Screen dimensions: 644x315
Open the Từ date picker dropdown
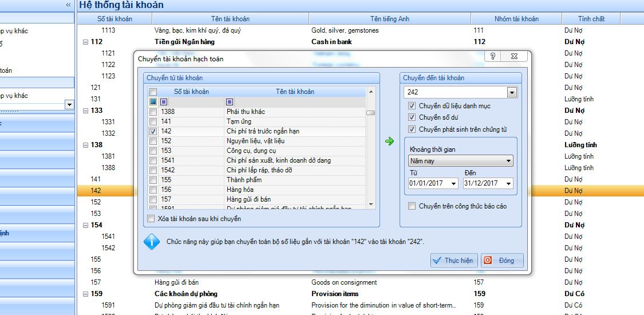tap(454, 184)
